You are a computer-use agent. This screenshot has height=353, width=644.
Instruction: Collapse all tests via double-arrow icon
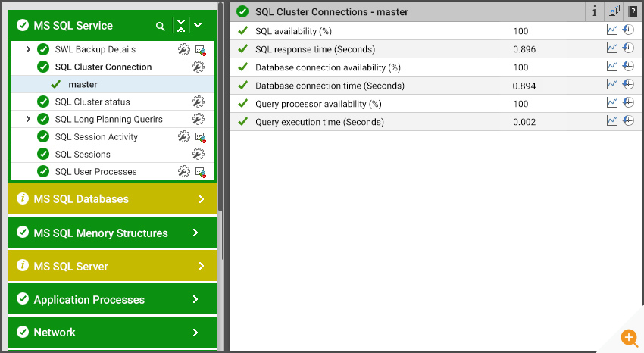(181, 26)
